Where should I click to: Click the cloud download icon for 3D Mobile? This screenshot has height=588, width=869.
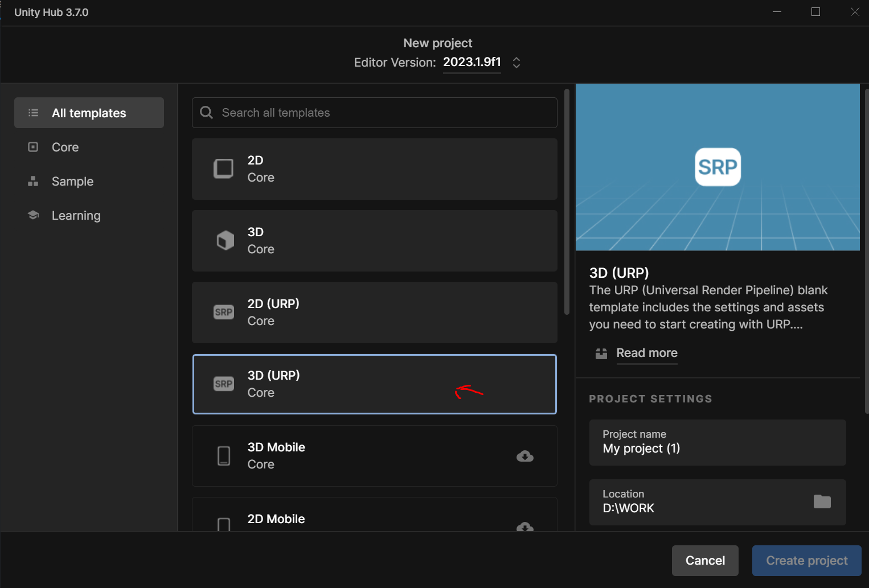click(x=524, y=457)
